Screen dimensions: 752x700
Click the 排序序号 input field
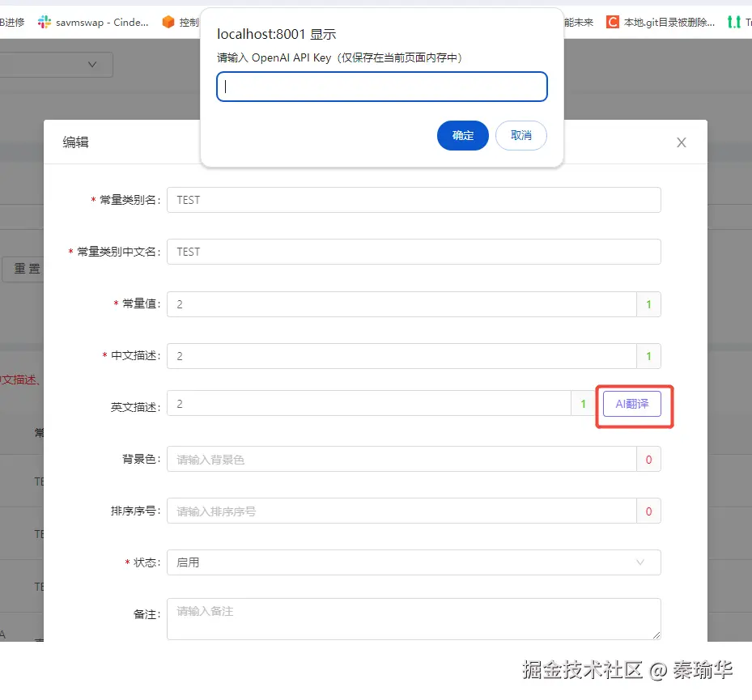(401, 511)
